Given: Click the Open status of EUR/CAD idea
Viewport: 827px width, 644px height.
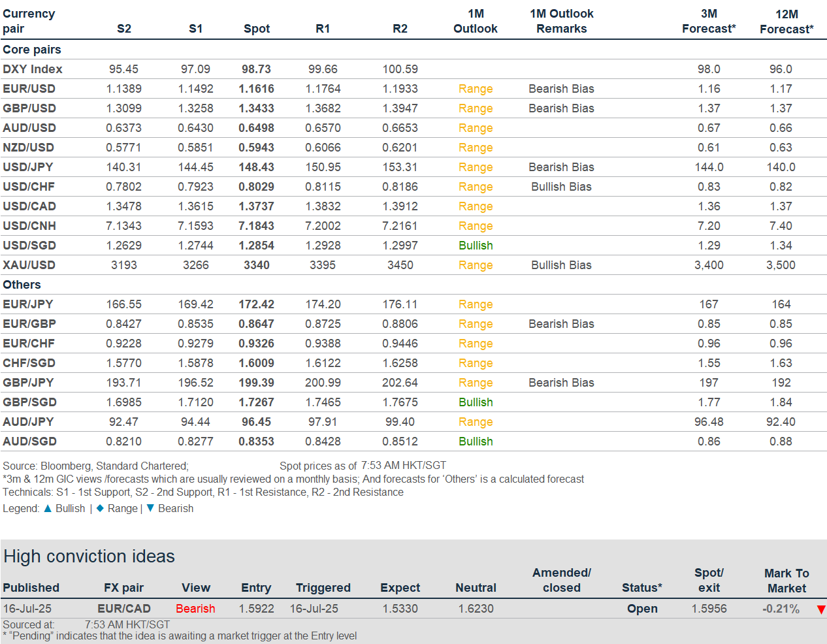Looking at the screenshot, I should (x=642, y=609).
